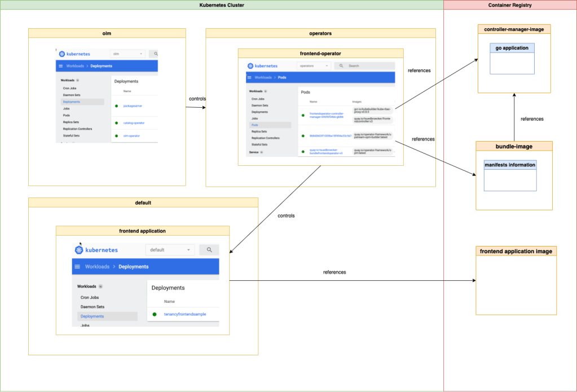Screen dimensions: 577x392
Task: Click the Search field in the operators dashboard
Action: 364,66
